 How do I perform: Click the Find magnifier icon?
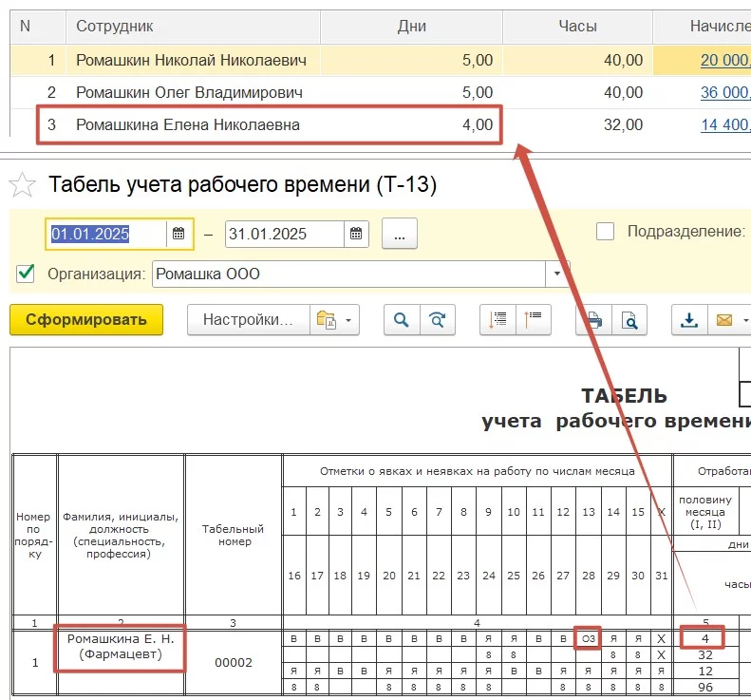402,319
